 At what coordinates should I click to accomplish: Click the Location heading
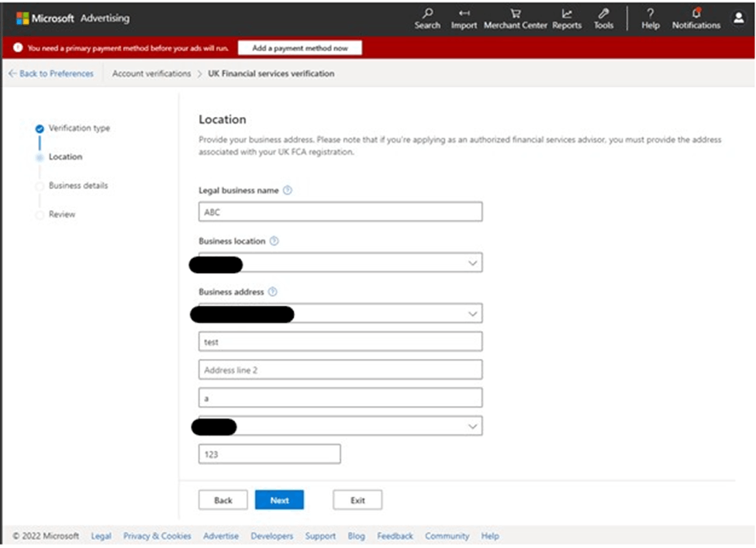click(223, 119)
